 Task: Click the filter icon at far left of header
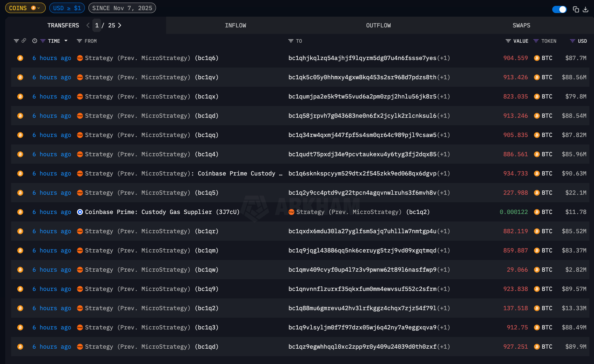[16, 41]
